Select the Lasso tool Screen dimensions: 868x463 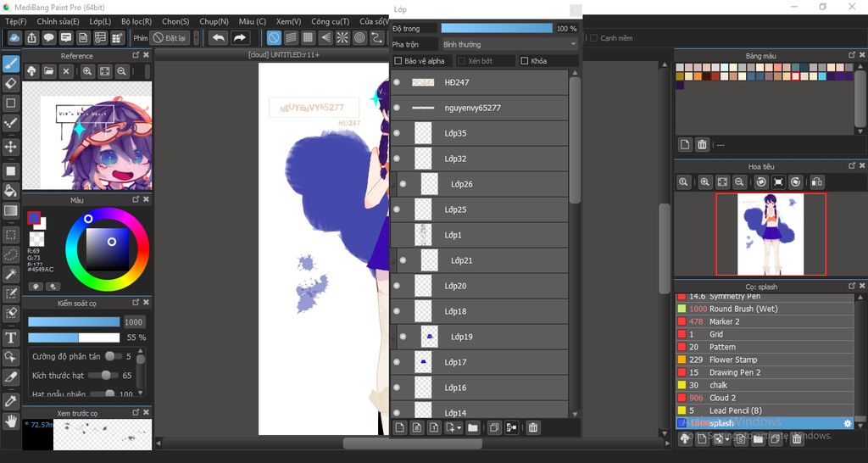tap(10, 254)
